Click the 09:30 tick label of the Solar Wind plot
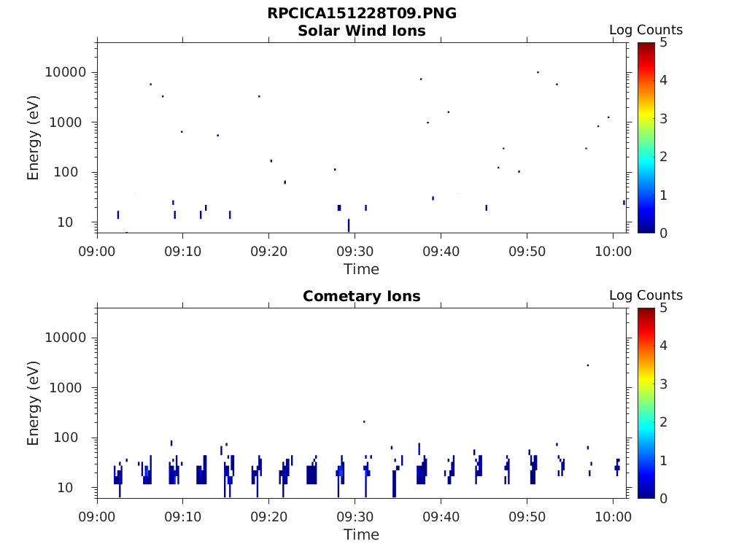 point(355,252)
